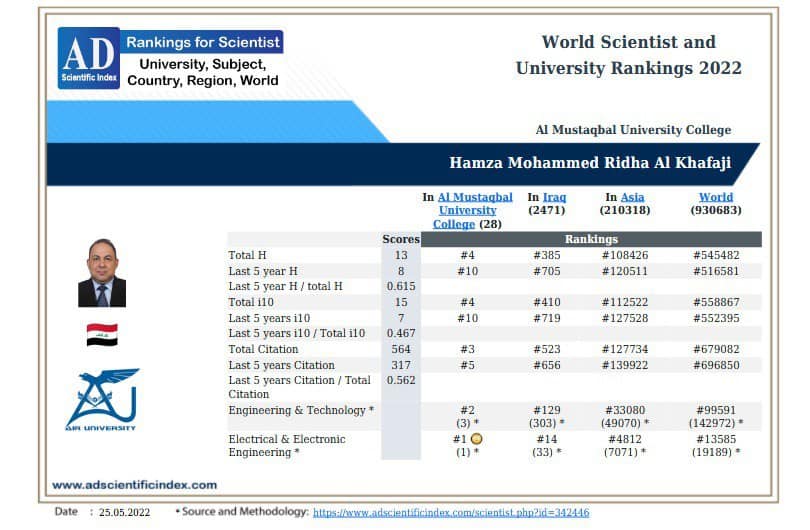Open the Asia ranking link
Image resolution: width=810 pixels, height=530 pixels.
click(x=632, y=197)
